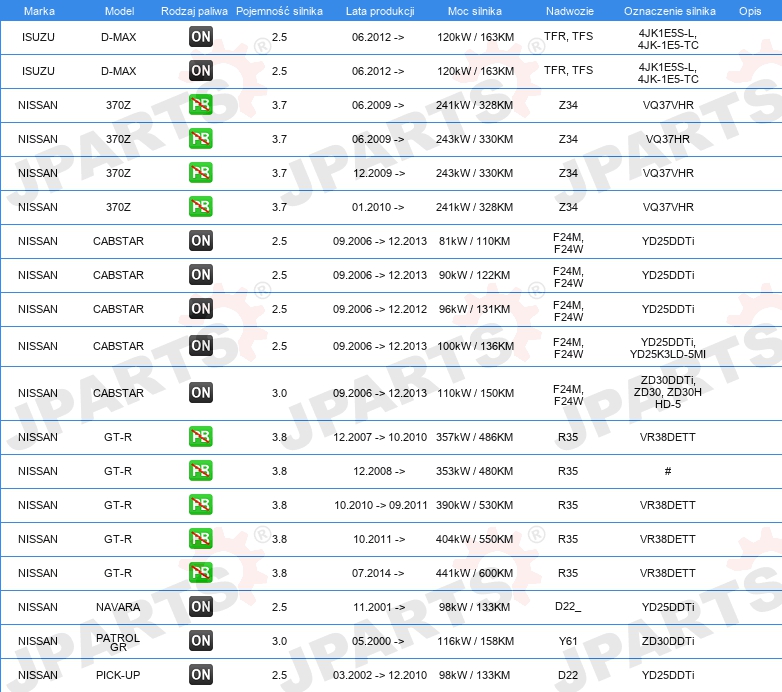Click the YD25DDTi, YD25K3LD-5MI engine cell
This screenshot has width=782, height=692.
pyautogui.click(x=668, y=348)
